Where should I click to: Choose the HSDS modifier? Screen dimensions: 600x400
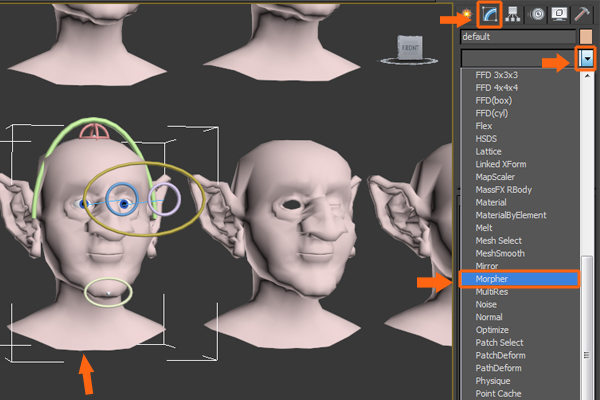tap(486, 139)
